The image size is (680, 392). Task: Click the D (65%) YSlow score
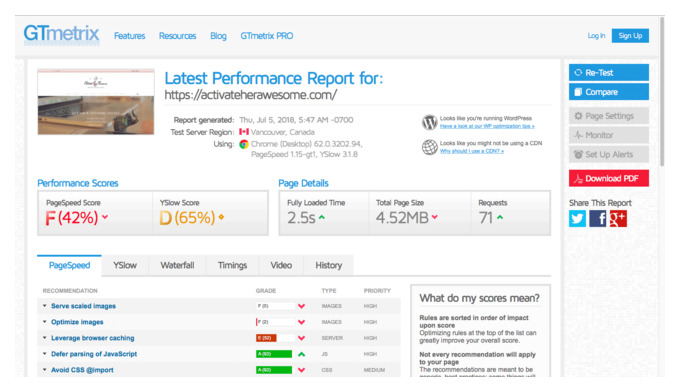point(187,218)
